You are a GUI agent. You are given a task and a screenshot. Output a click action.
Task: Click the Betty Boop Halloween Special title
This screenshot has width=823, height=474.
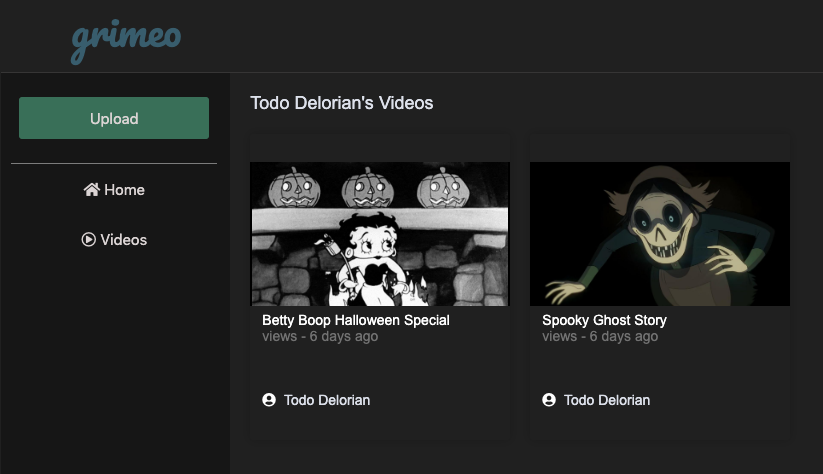pyautogui.click(x=356, y=320)
